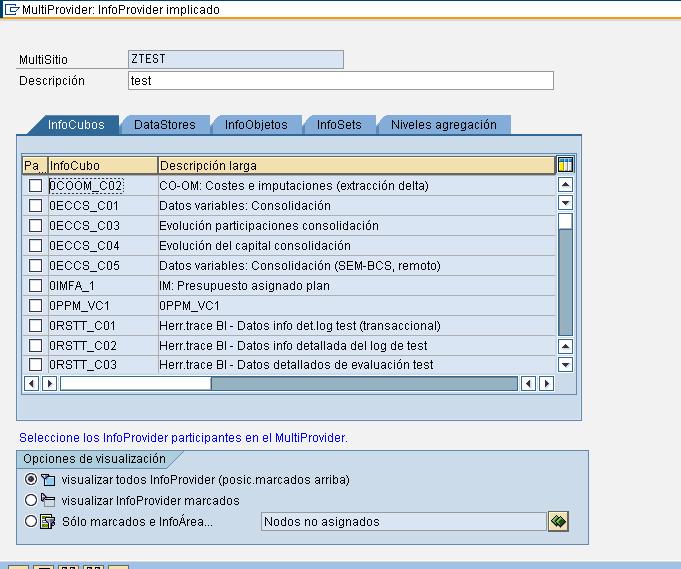The image size is (681, 569).
Task: Go to the InfoSets tab
Action: (x=339, y=125)
